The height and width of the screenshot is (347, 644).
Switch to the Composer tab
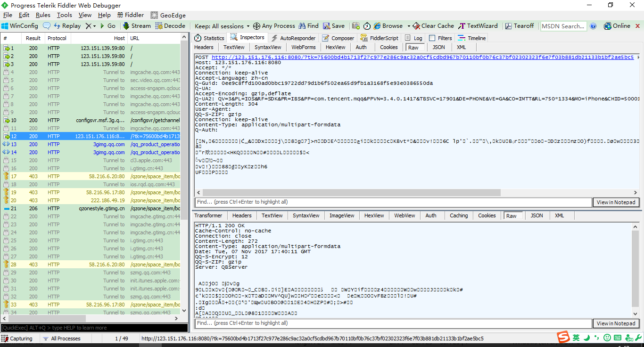point(338,38)
